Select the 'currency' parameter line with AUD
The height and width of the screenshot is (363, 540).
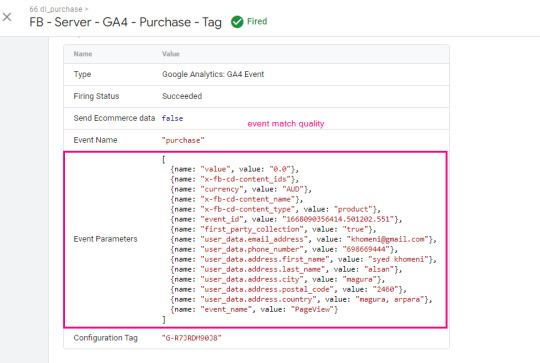coord(241,189)
